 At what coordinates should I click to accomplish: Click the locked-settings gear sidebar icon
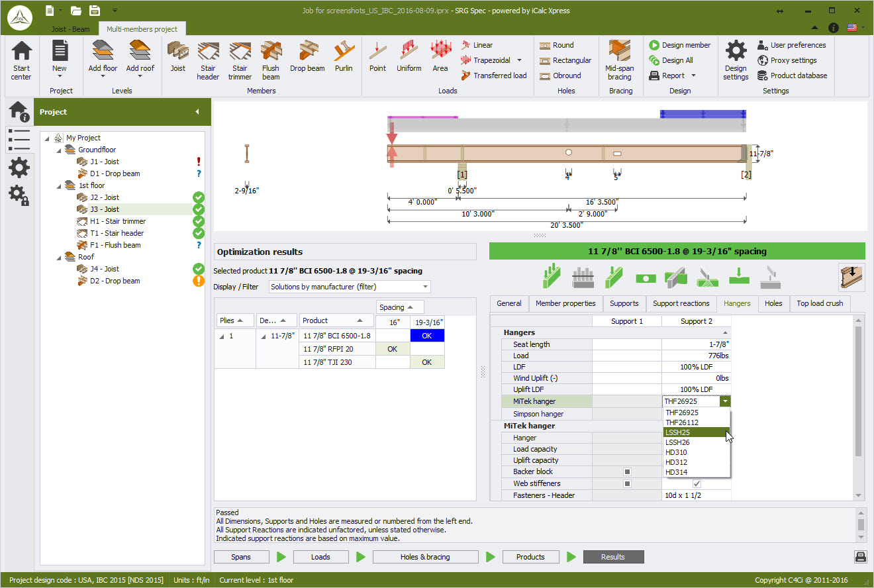[19, 196]
